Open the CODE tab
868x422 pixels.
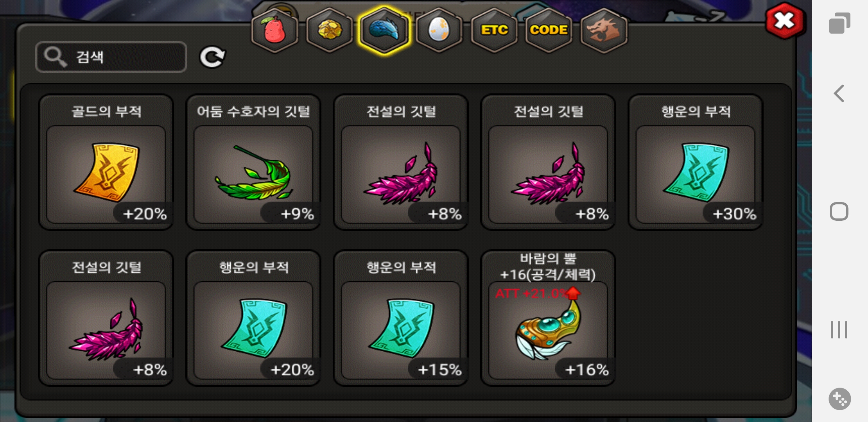click(549, 30)
